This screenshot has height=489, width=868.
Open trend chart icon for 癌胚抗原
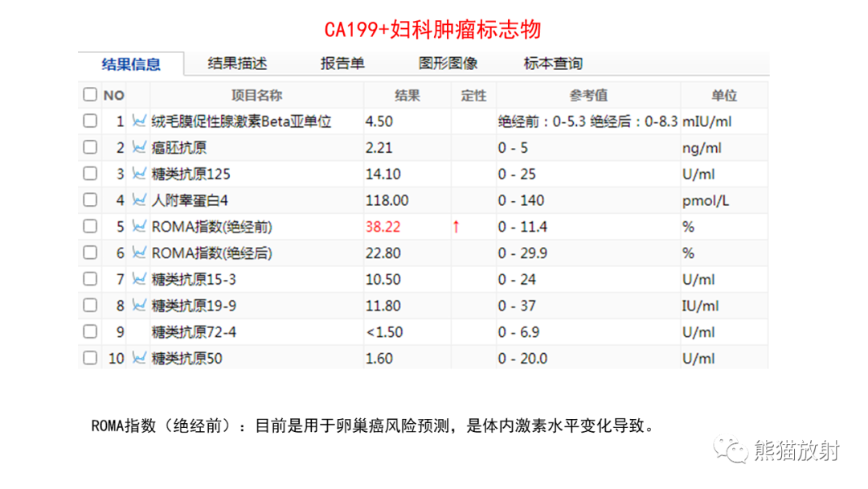(139, 147)
